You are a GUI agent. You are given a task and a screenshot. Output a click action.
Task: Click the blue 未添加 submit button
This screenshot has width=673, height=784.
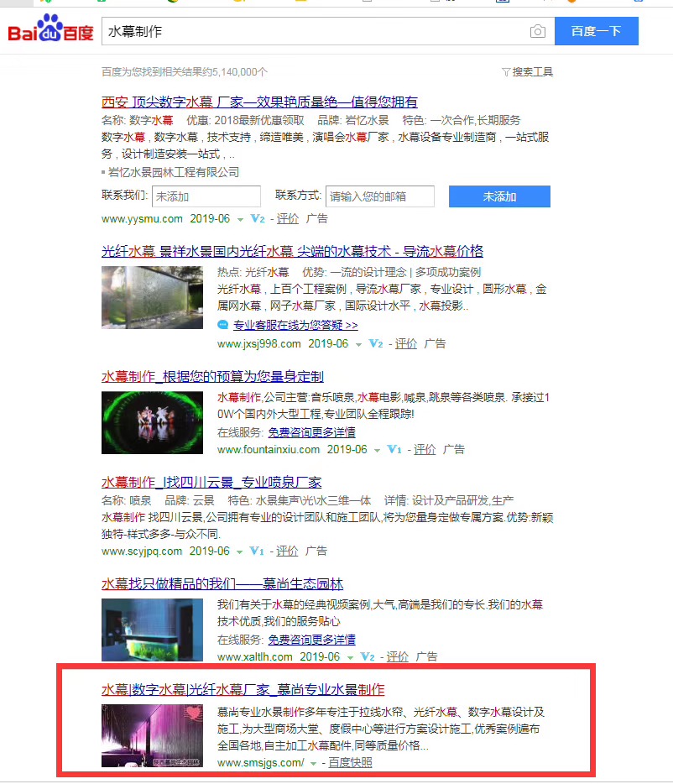(x=499, y=196)
